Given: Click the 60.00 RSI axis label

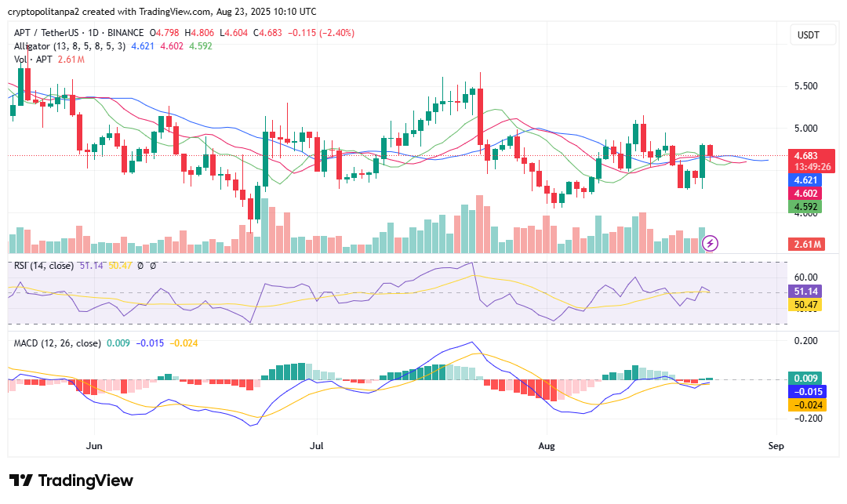Looking at the screenshot, I should pyautogui.click(x=806, y=277).
